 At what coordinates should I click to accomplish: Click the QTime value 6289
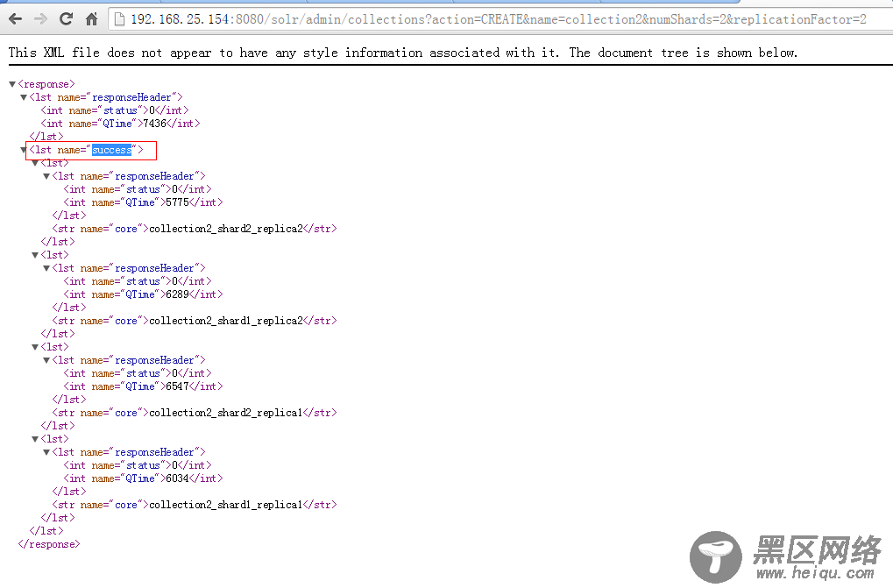[x=177, y=294]
